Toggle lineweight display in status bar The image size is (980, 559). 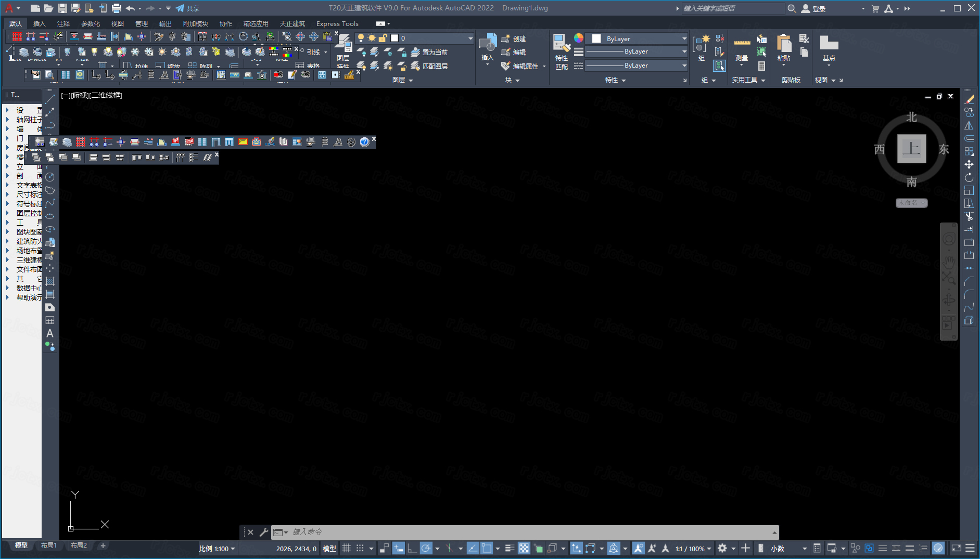(510, 549)
